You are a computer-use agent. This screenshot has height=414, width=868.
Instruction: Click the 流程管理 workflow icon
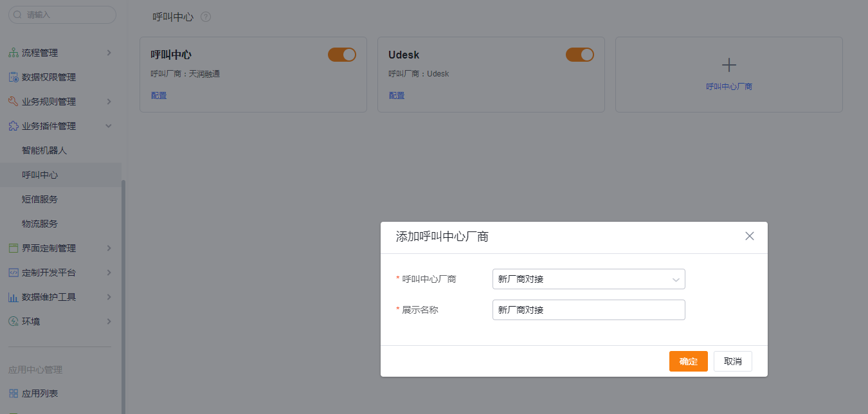(13, 53)
